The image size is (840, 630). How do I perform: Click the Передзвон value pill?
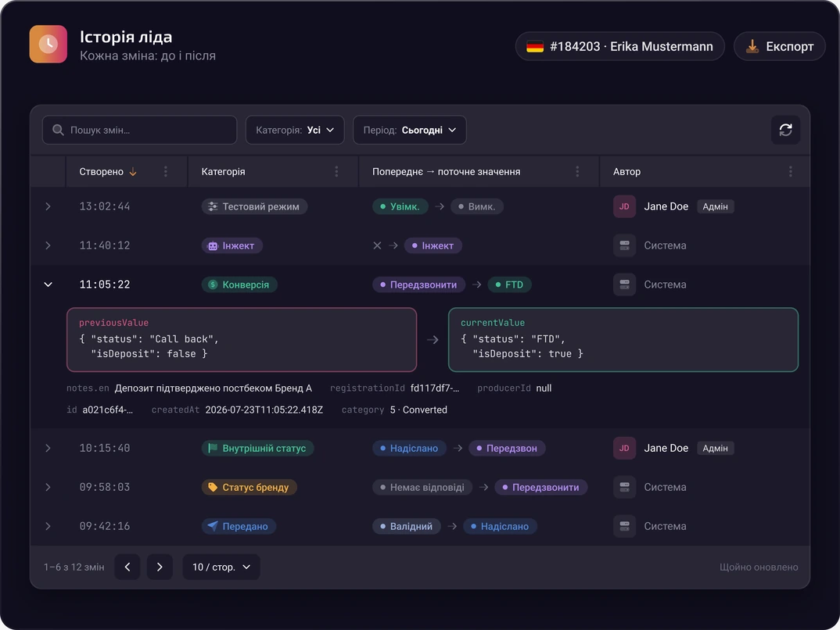(507, 448)
